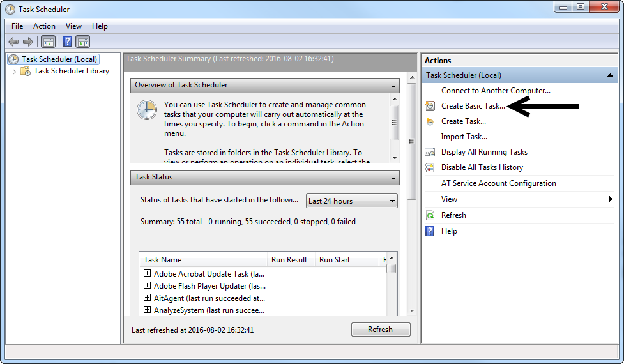Expand the AitAgent task entry

148,298
